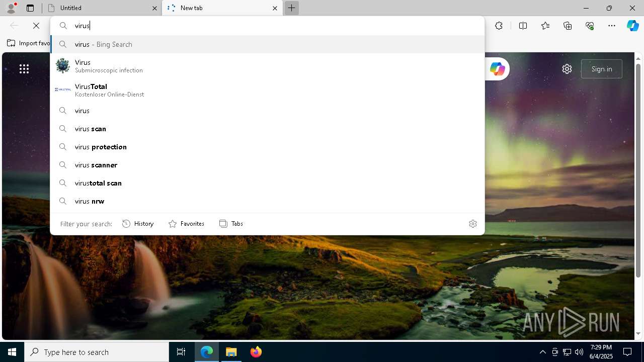Image resolution: width=644 pixels, height=362 pixels.
Task: Select 'Virus Submicroscopic infection' suggestion
Action: pyautogui.click(x=267, y=66)
